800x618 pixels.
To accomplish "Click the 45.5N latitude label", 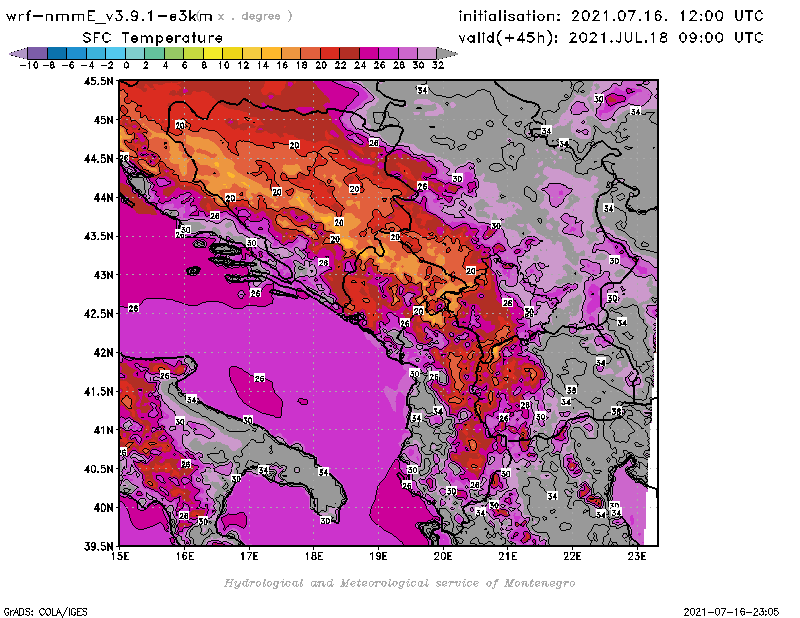I will pos(99,81).
